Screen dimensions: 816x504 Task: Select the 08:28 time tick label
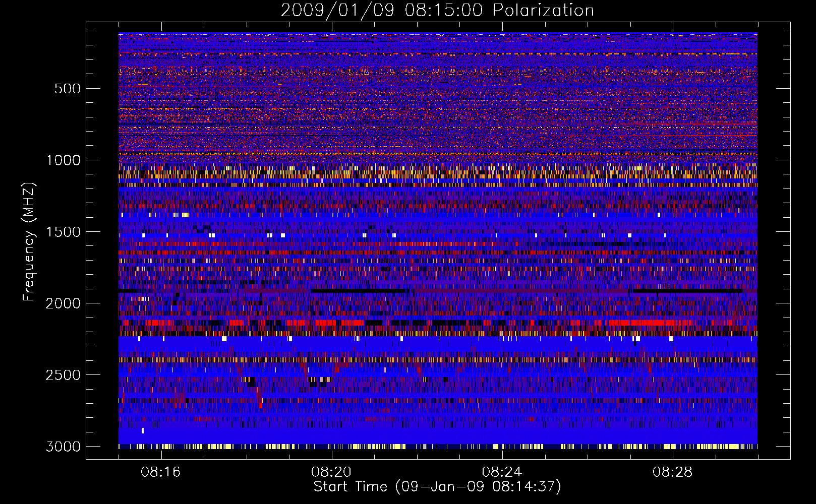pyautogui.click(x=672, y=472)
